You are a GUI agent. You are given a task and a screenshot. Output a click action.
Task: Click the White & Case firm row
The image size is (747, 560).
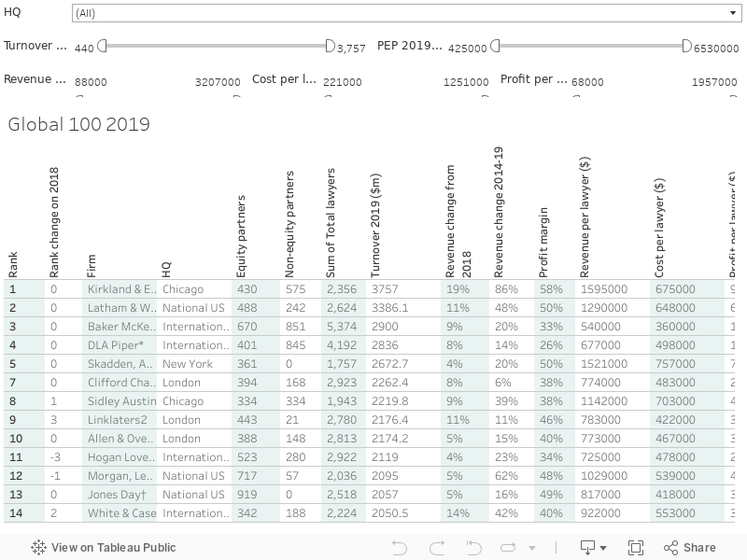[x=121, y=513]
